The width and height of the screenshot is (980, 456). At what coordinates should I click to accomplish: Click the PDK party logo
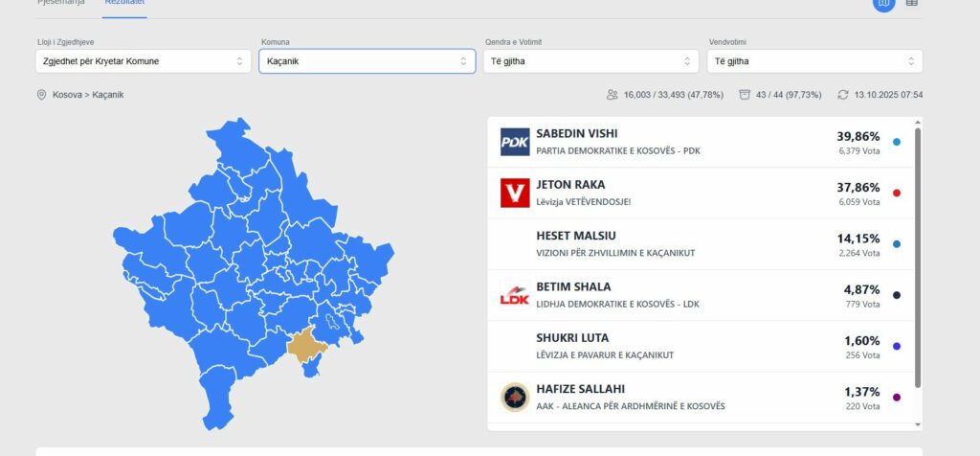[x=515, y=142]
